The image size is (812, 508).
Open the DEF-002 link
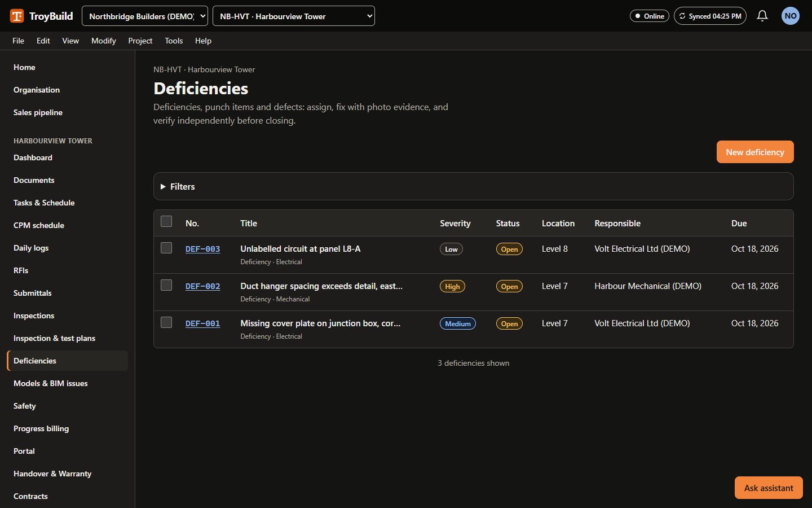coord(202,286)
